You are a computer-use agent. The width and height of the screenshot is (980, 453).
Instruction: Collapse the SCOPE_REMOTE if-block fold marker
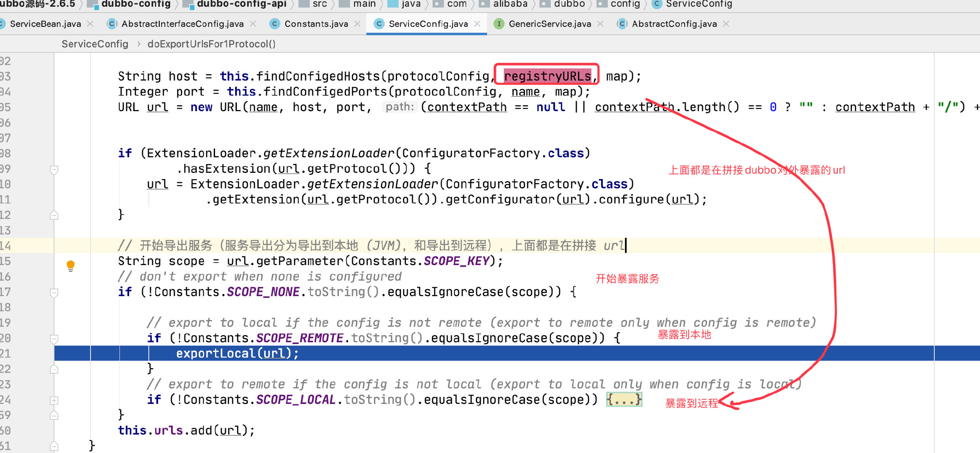(54, 338)
